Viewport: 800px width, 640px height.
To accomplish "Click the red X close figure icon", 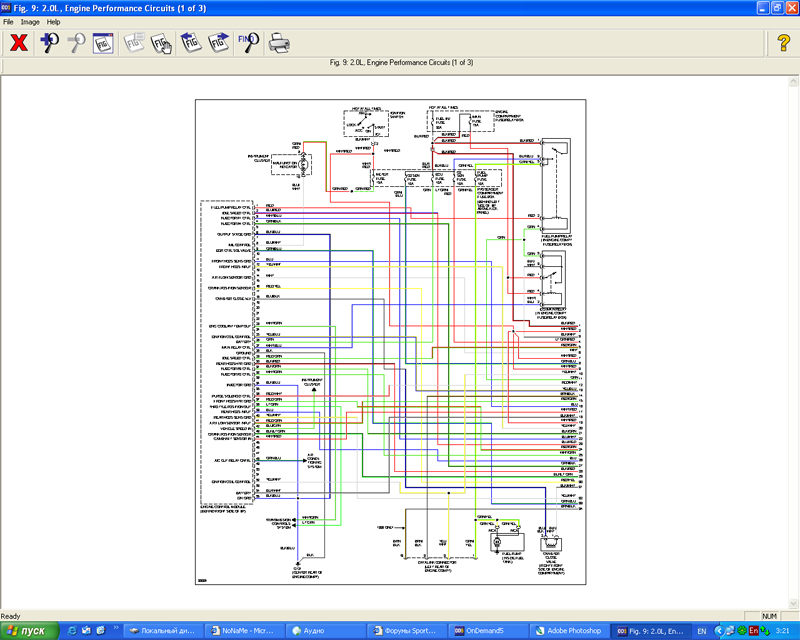I will click(18, 42).
